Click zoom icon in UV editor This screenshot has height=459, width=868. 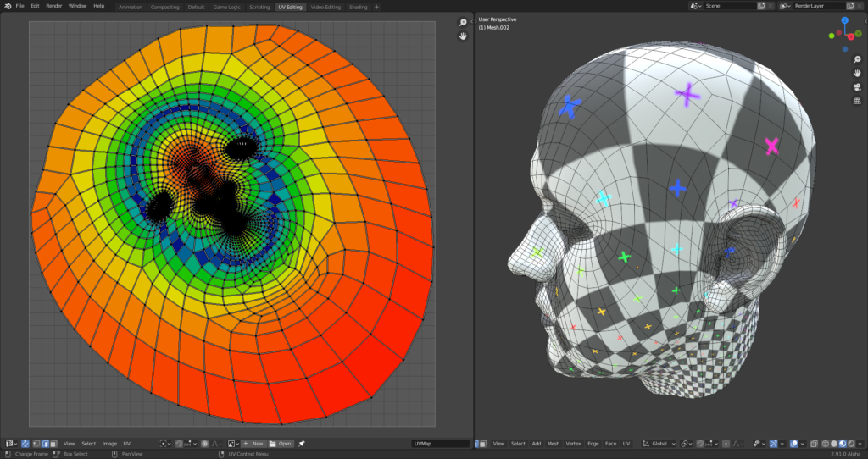click(463, 23)
